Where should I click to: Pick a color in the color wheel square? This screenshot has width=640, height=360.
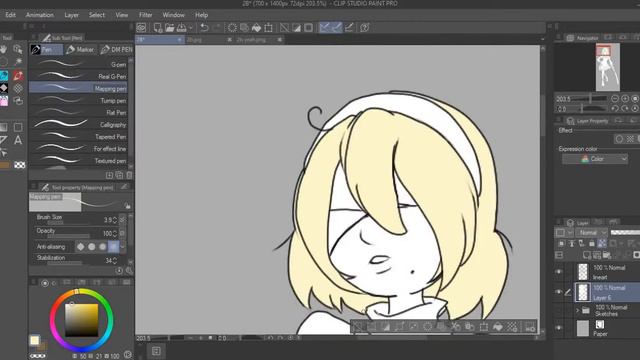82,320
